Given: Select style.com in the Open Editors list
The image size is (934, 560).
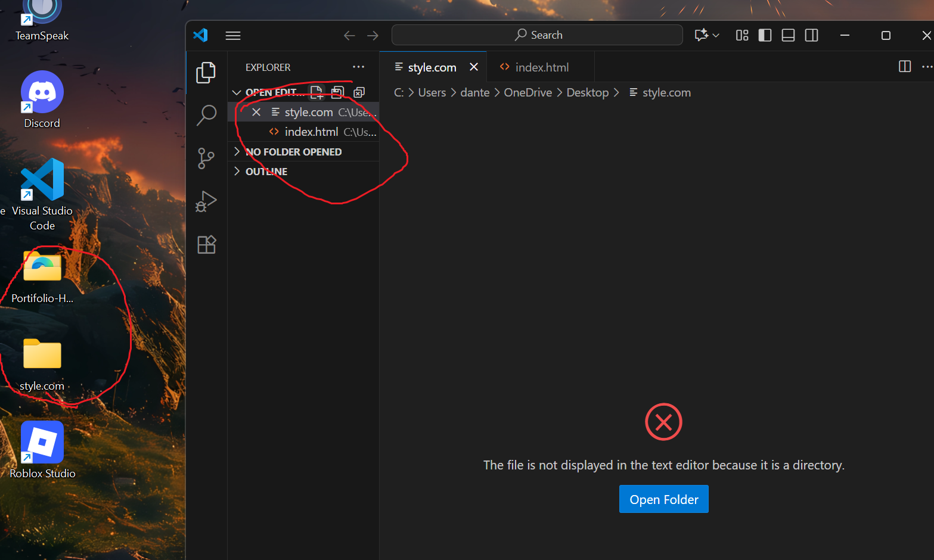Looking at the screenshot, I should click(303, 112).
